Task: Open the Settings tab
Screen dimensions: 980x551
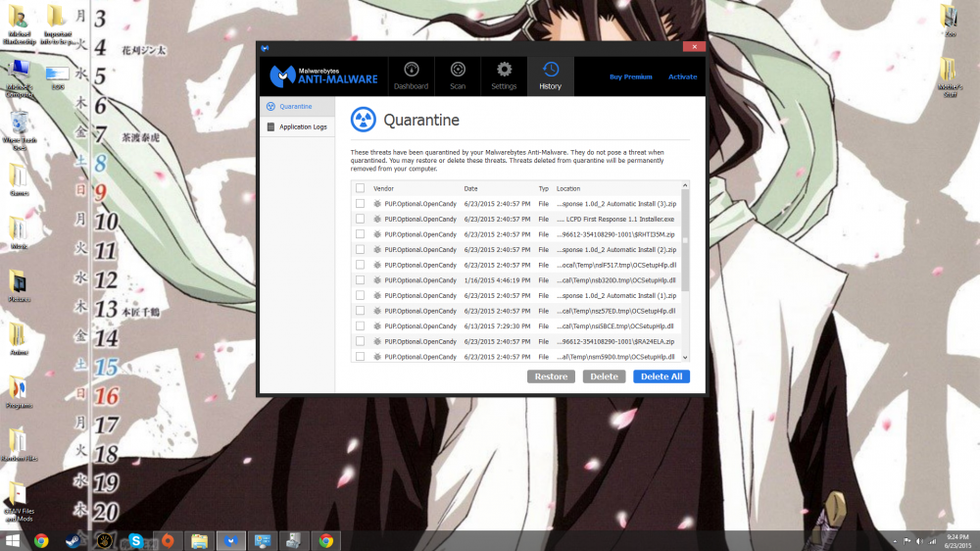Action: (x=504, y=76)
